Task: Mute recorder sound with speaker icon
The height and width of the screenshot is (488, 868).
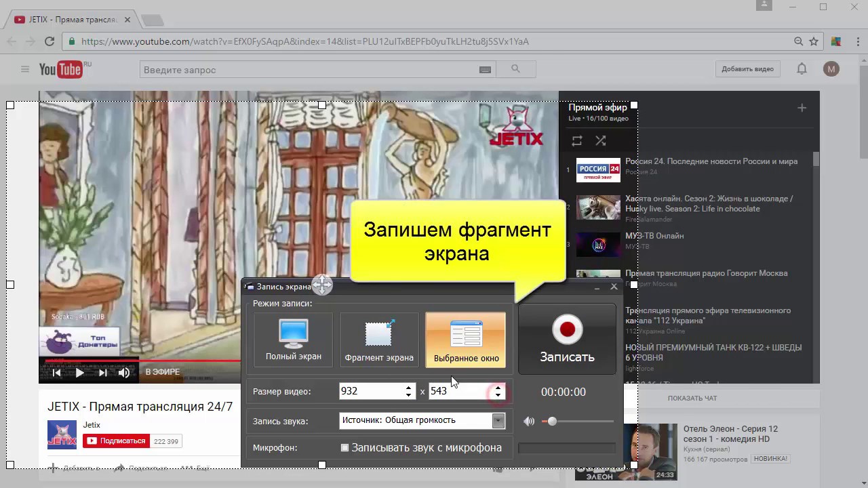Action: (529, 421)
